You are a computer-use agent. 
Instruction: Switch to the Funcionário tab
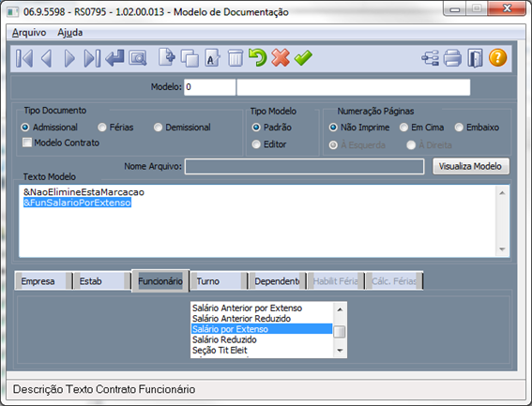[x=160, y=281]
